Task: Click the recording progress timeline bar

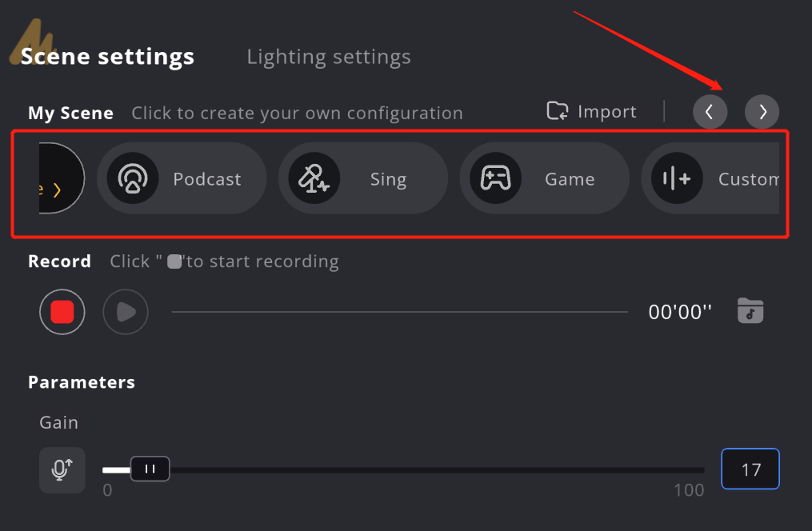Action: click(400, 312)
